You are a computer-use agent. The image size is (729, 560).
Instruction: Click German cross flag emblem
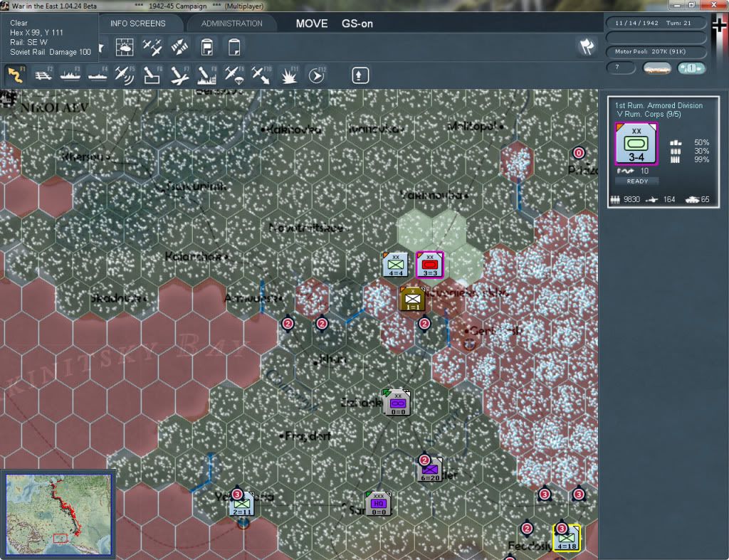[719, 25]
